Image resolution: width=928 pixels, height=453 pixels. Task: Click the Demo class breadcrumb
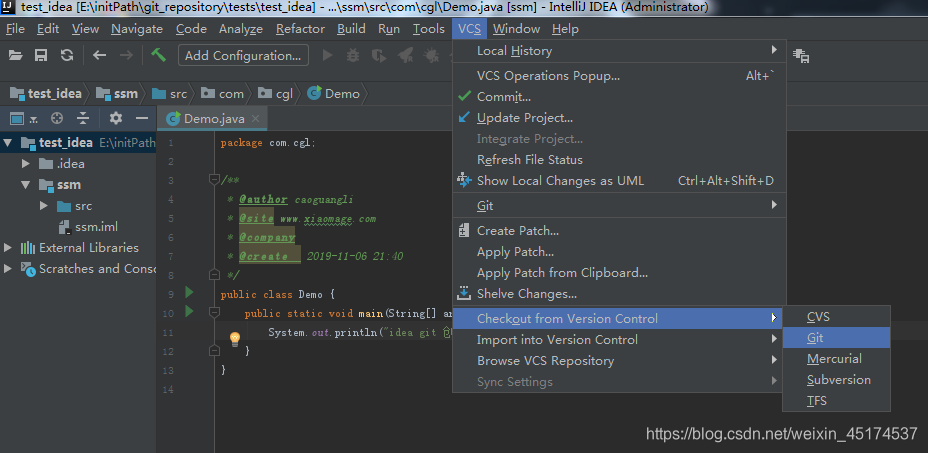(x=334, y=94)
